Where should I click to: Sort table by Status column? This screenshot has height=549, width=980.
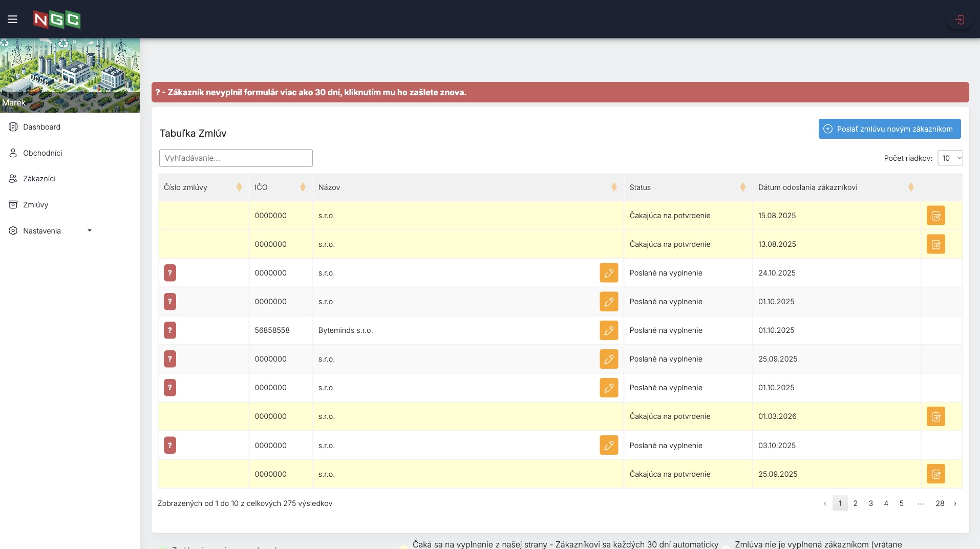(743, 187)
